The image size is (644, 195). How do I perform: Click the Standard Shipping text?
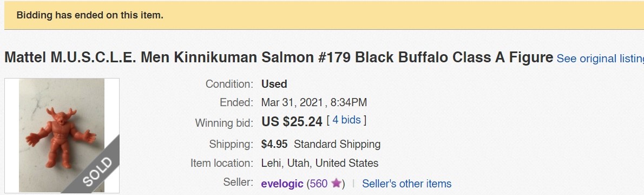coord(337,145)
